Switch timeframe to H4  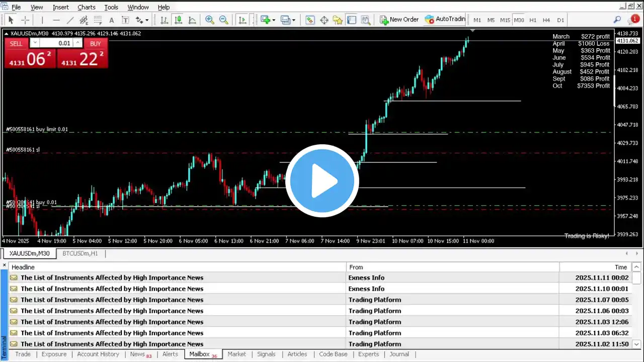point(547,20)
